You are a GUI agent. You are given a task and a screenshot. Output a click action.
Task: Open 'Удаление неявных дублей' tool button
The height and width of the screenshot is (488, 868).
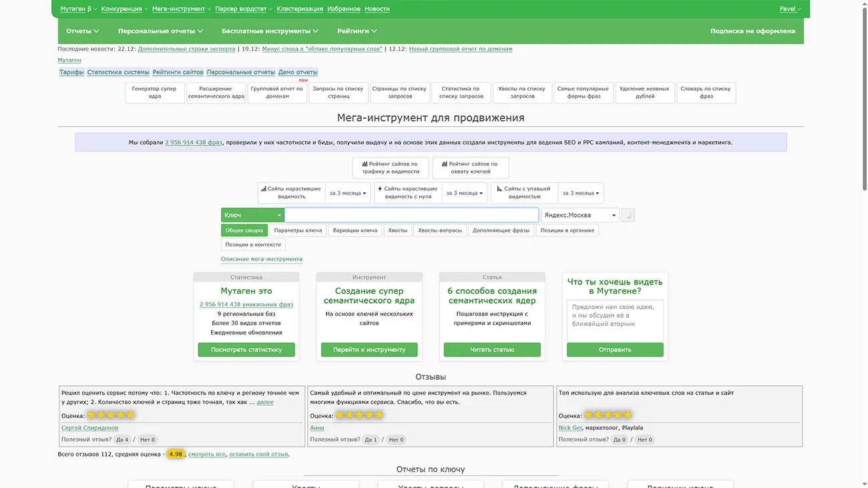pyautogui.click(x=645, y=93)
